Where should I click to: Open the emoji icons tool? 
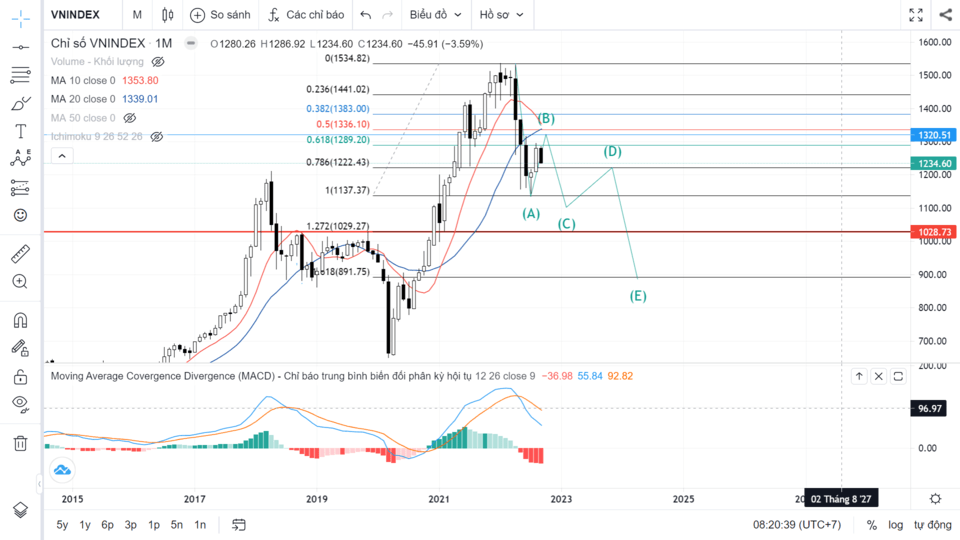tap(20, 215)
